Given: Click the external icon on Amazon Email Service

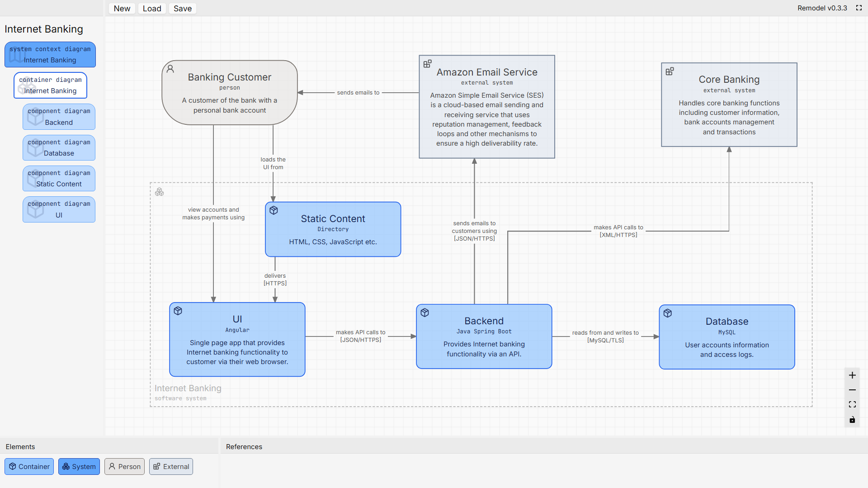Looking at the screenshot, I should (x=427, y=64).
